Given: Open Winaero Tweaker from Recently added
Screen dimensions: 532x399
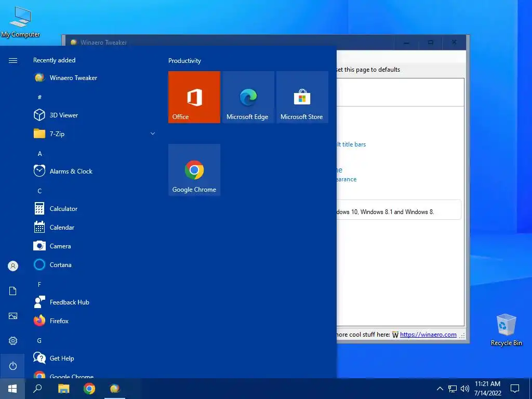Looking at the screenshot, I should (95, 78).
